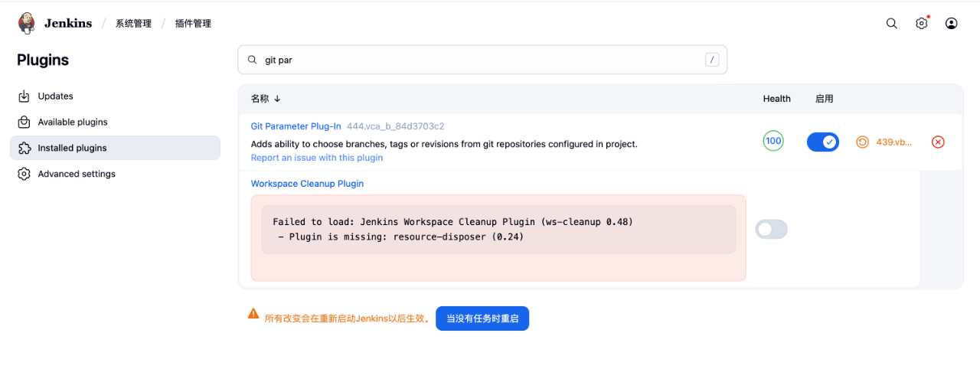Go to 系统管理 breadcrumb
The width and height of the screenshot is (980, 369).
[x=133, y=24]
